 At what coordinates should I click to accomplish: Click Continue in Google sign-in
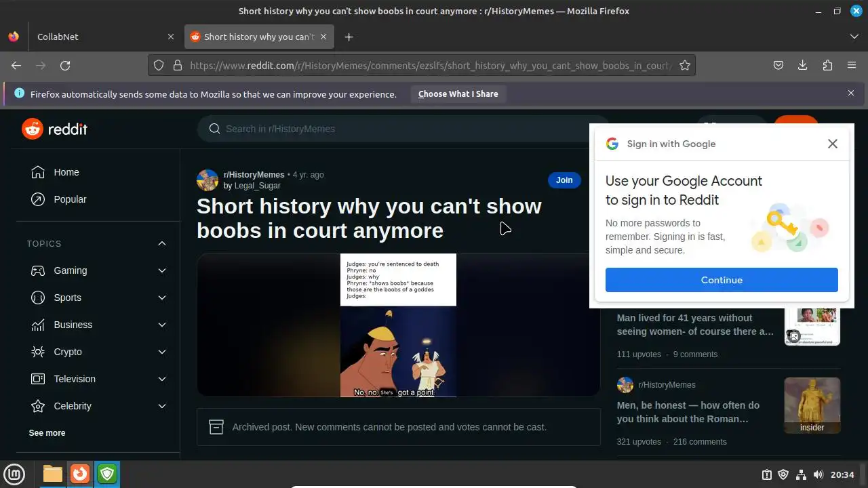click(722, 280)
